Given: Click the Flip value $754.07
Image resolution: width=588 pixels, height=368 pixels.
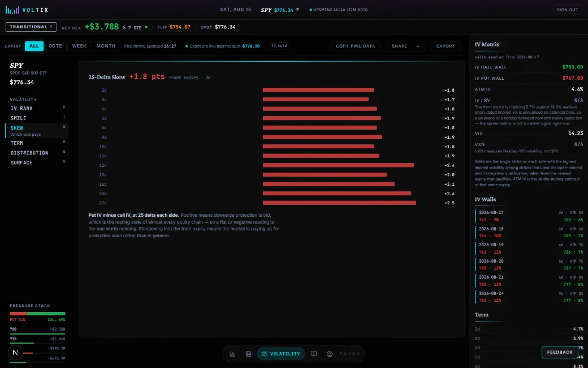Looking at the screenshot, I should click(180, 27).
